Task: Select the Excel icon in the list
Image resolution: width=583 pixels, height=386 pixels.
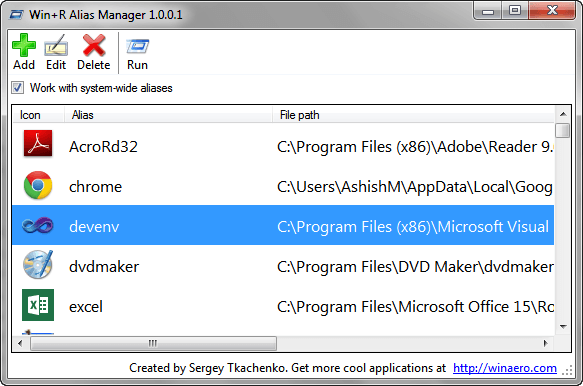Action: 38,305
